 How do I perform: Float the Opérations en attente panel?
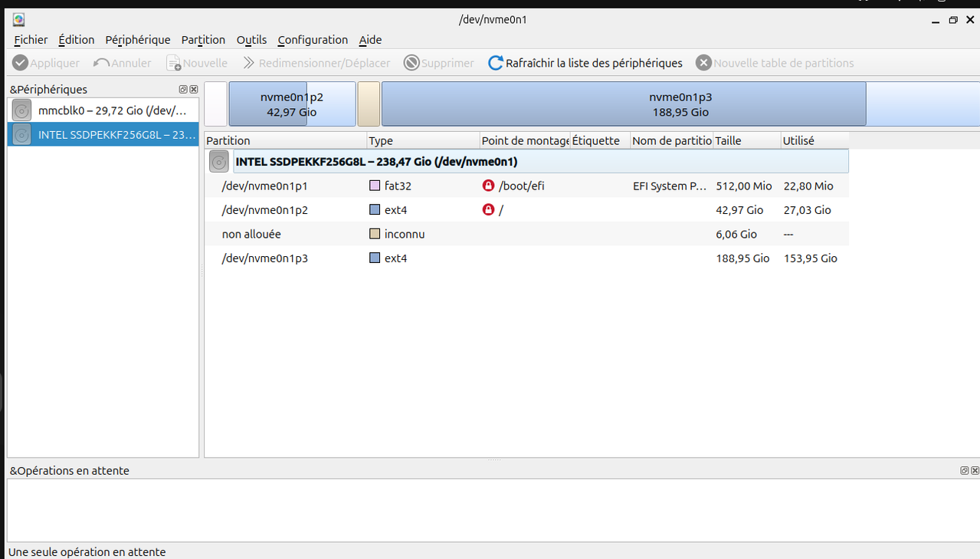point(965,471)
